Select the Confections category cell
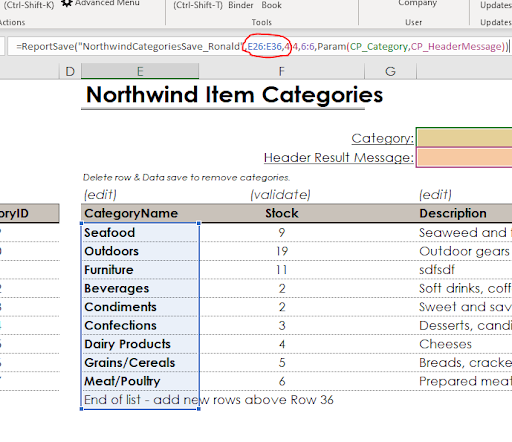 point(140,326)
